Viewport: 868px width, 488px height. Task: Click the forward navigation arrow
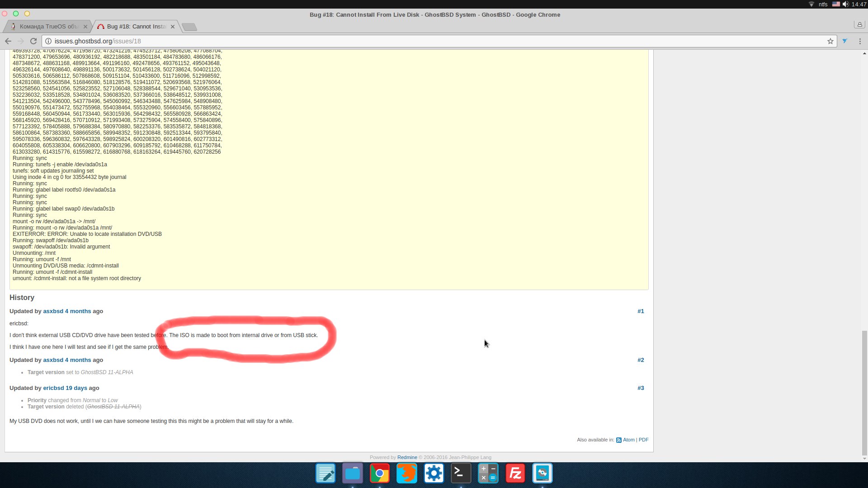tap(20, 41)
